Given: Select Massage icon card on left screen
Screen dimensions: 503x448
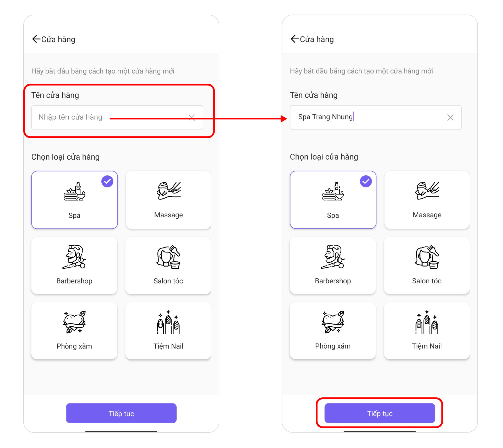Looking at the screenshot, I should (x=168, y=200).
